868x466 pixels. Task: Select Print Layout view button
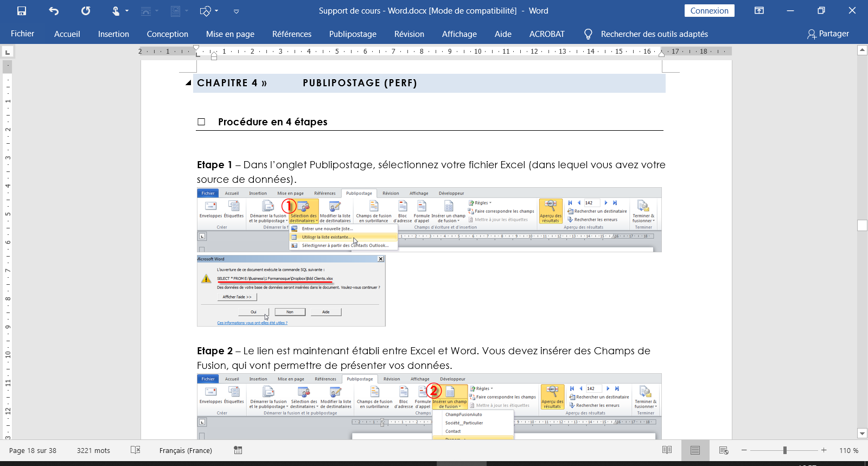tap(695, 450)
